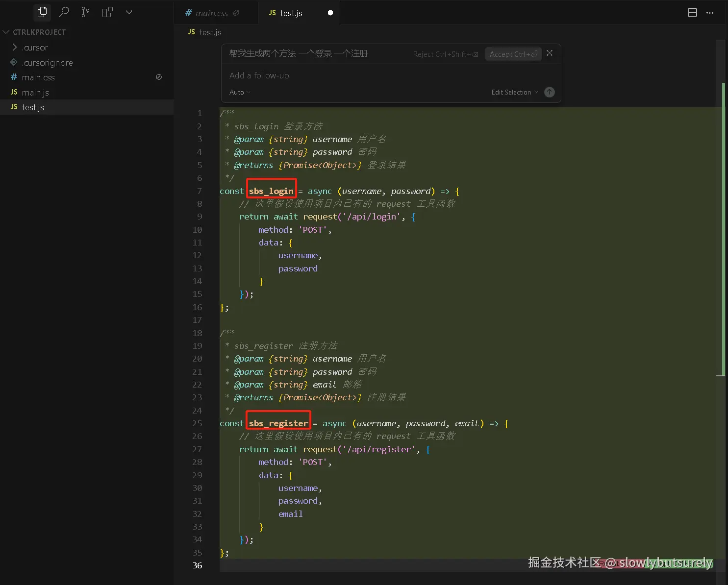This screenshot has width=728, height=585.
Task: Open the Source Control branch icon
Action: pyautogui.click(x=85, y=12)
